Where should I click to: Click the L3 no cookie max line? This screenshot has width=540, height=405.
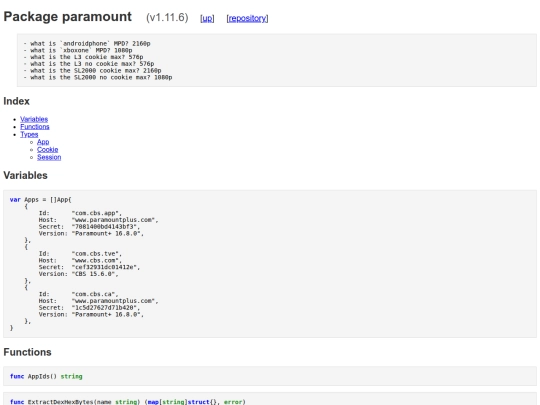coord(89,64)
